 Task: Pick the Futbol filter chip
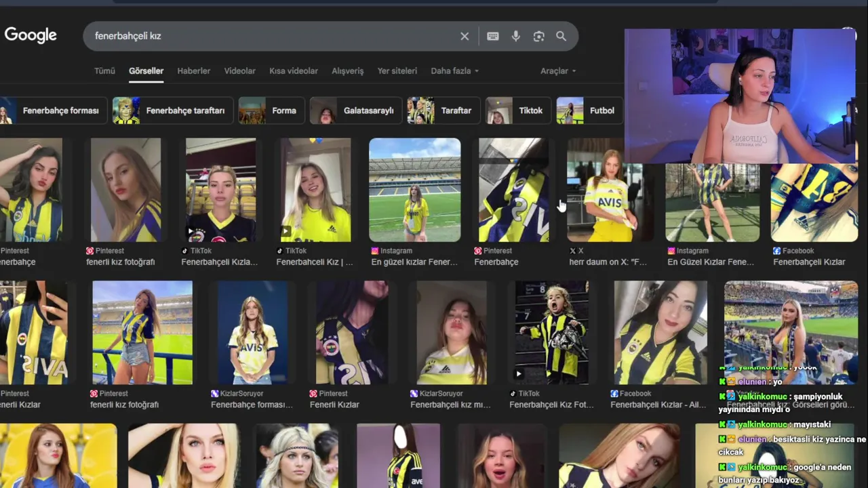point(589,110)
